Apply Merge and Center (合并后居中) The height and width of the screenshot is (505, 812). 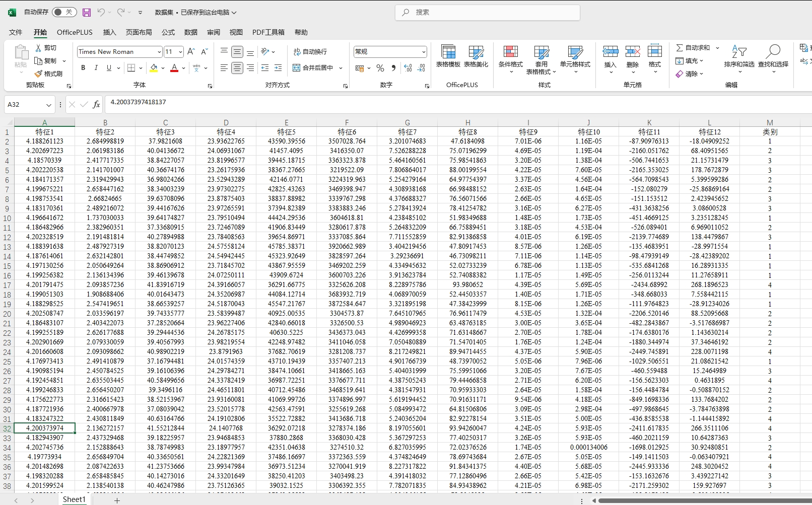click(317, 67)
